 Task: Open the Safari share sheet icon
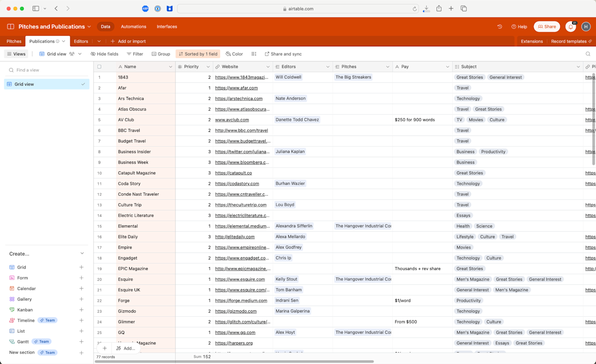click(x=439, y=9)
